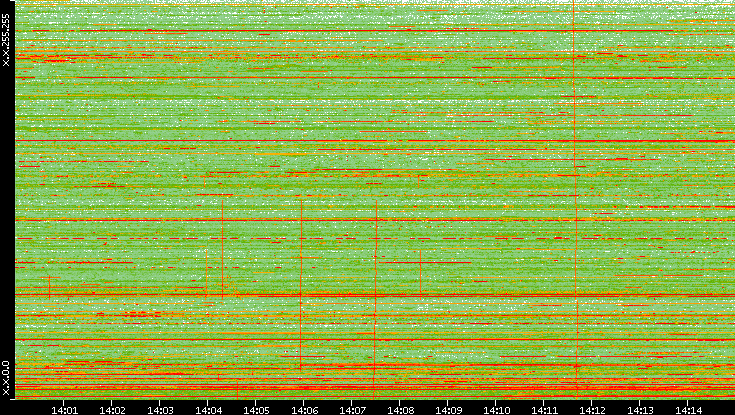735x415 pixels.
Task: Click the 14:08 time axis label
Action: pos(400,410)
